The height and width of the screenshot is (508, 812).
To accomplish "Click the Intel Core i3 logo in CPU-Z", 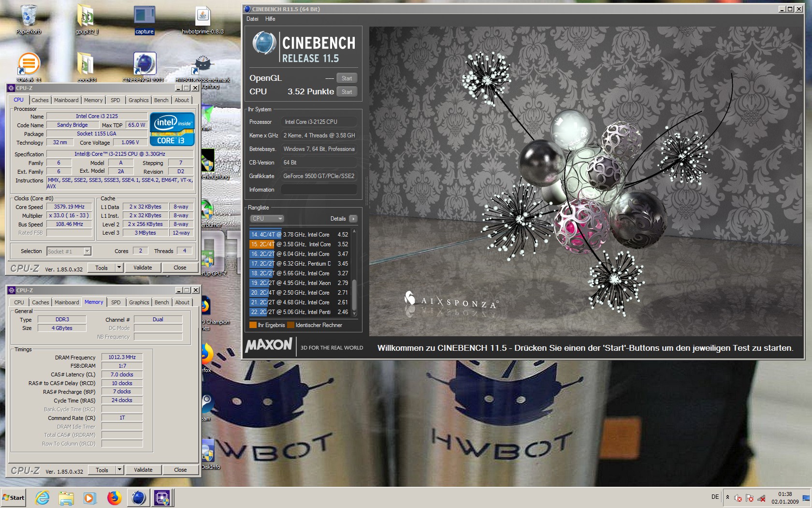I will tap(172, 129).
